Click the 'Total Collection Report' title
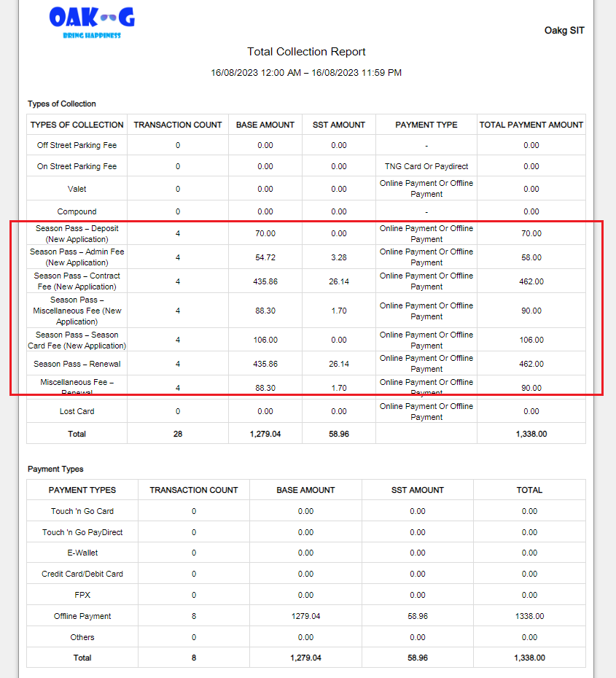Screen dimensions: 616x678 coord(306,52)
